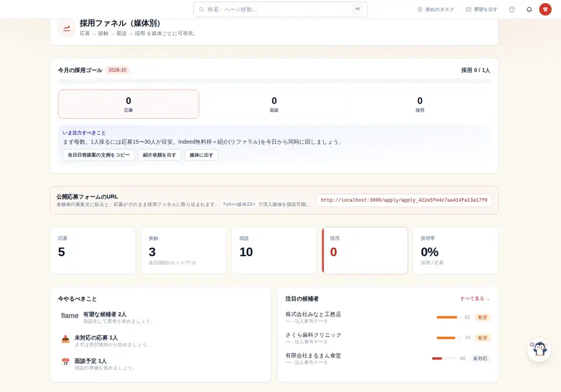Open the 有望な候補者 2人 task row
The width and height of the screenshot is (561, 392).
tap(160, 317)
